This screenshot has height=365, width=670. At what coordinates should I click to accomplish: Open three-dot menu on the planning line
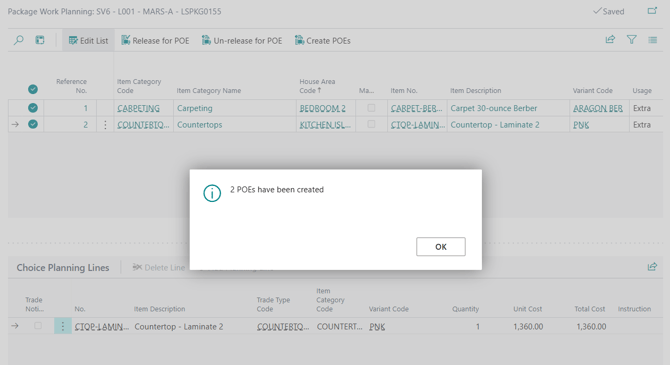coord(62,326)
